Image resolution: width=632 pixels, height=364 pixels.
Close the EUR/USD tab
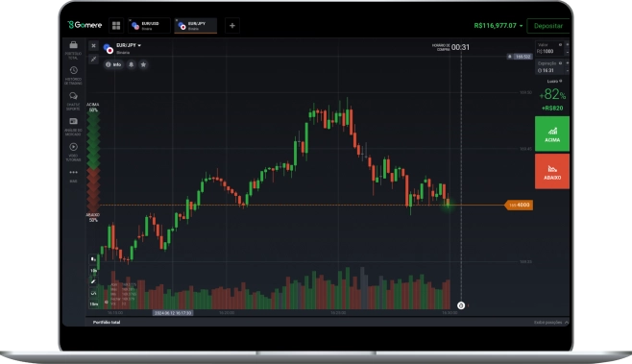(x=131, y=20)
